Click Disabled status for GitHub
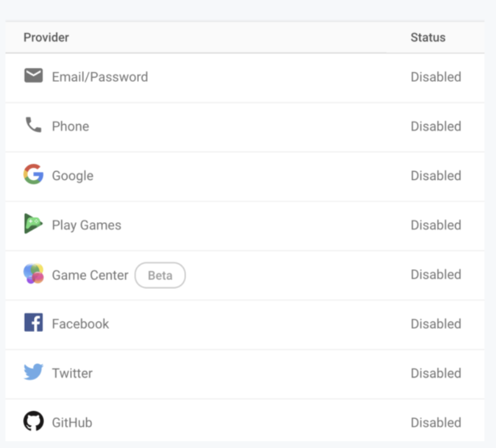 click(x=436, y=423)
